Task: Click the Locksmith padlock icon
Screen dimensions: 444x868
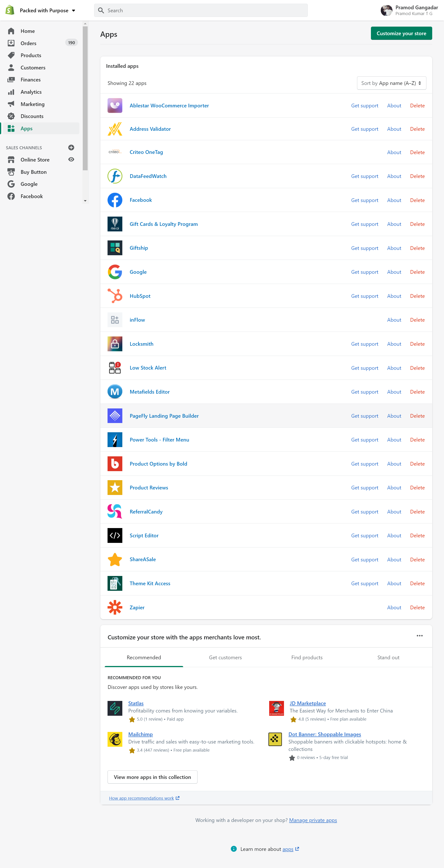Action: click(115, 344)
